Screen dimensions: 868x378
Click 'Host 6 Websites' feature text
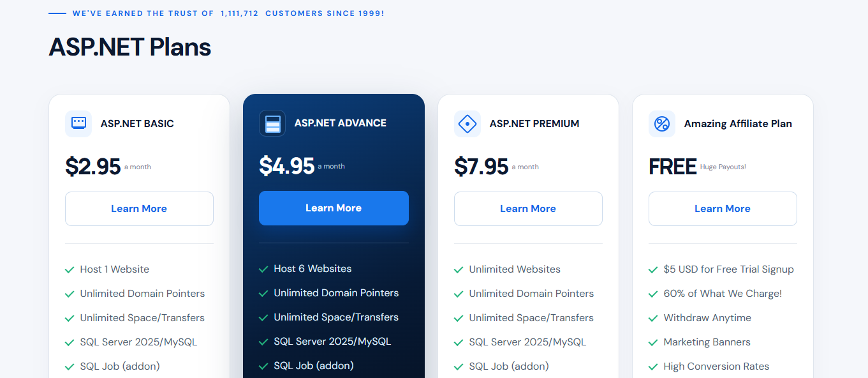coord(313,269)
